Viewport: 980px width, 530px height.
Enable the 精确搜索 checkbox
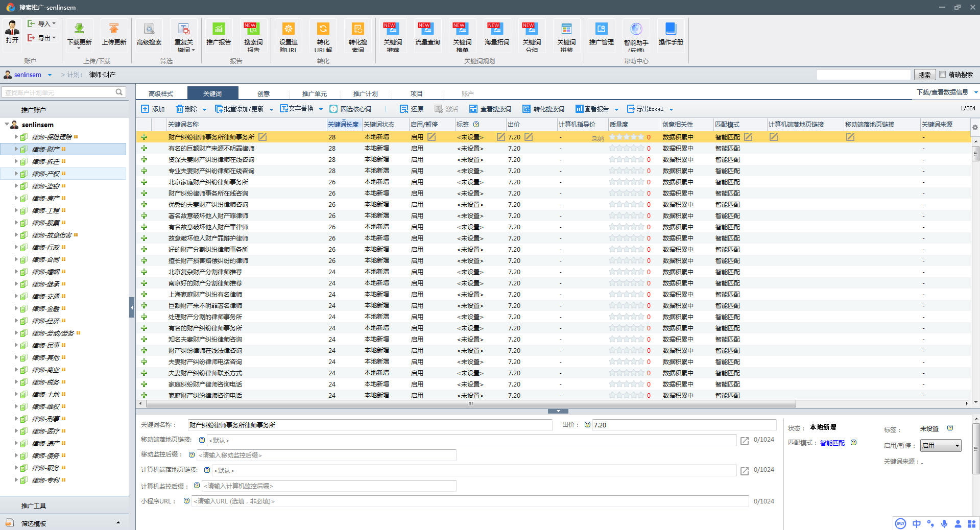943,75
